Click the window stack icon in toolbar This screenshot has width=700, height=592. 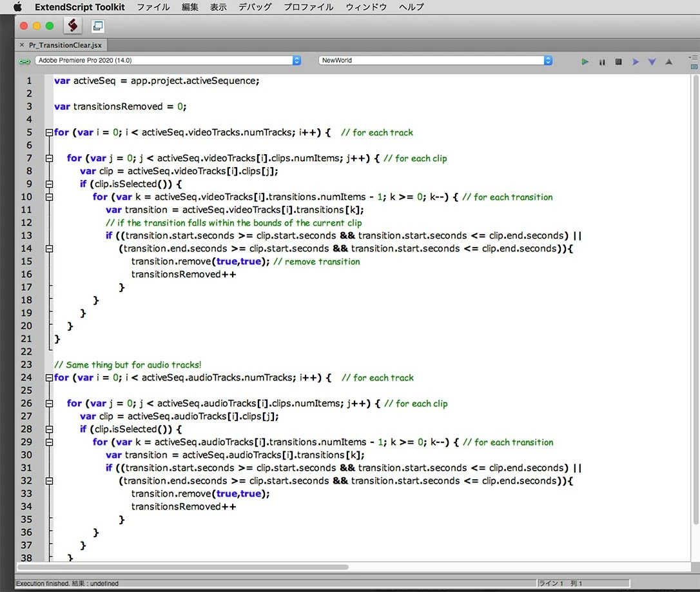(x=98, y=26)
